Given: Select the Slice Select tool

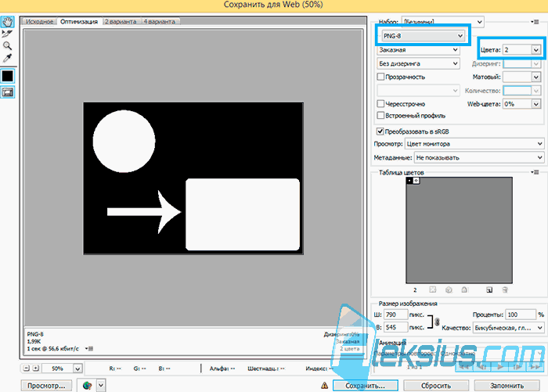Looking at the screenshot, I should point(7,34).
